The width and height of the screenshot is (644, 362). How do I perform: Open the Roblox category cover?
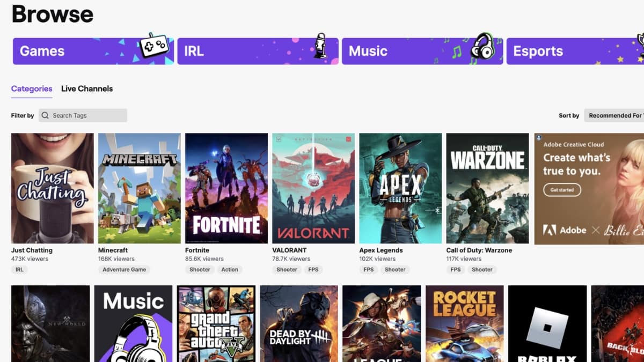pos(547,323)
